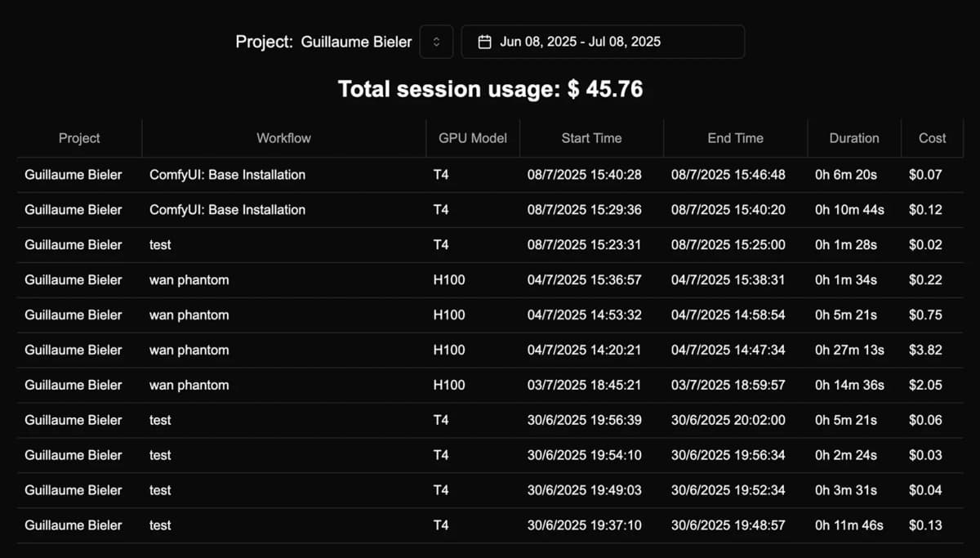
Task: Click end time 03/7/2025 18:59:57
Action: pos(728,386)
